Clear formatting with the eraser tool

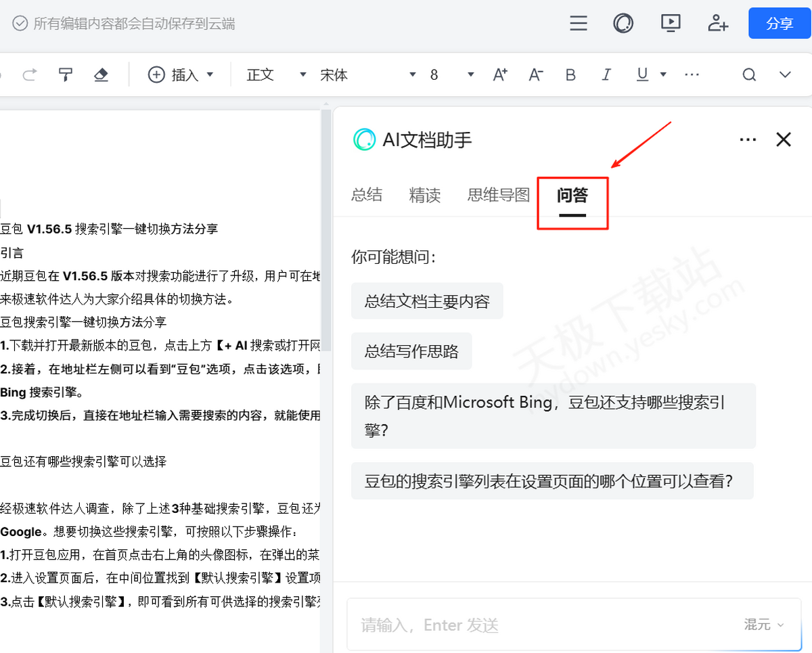pos(101,74)
